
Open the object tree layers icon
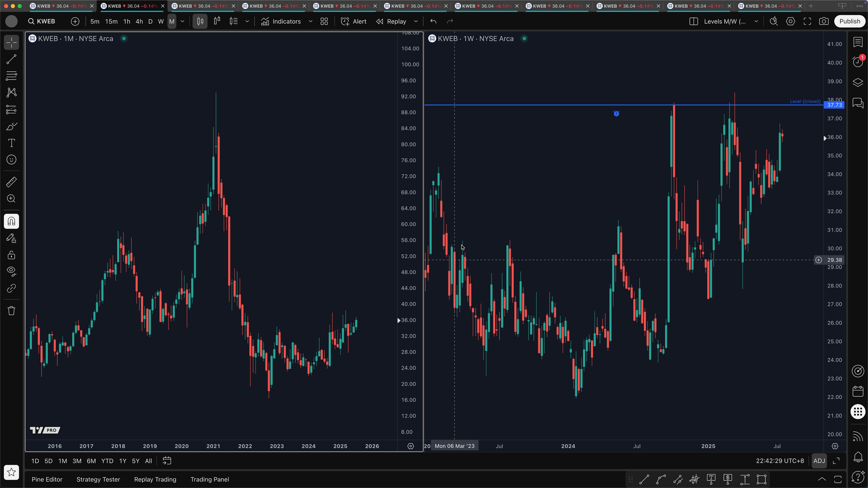click(x=858, y=82)
